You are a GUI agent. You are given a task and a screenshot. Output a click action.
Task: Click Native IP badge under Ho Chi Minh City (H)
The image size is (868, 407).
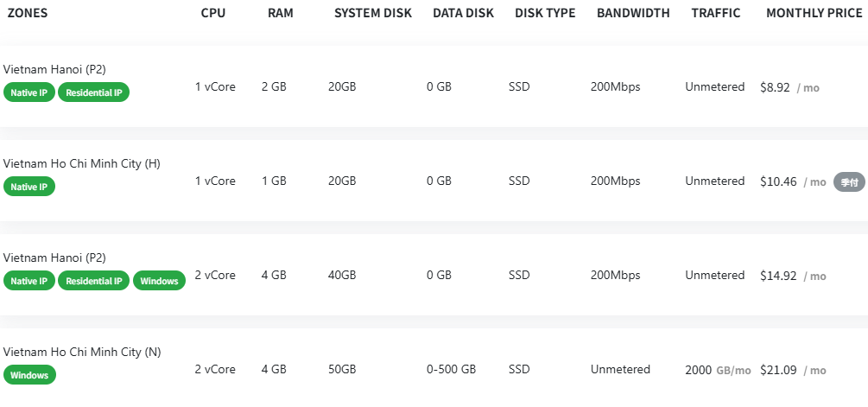(29, 187)
